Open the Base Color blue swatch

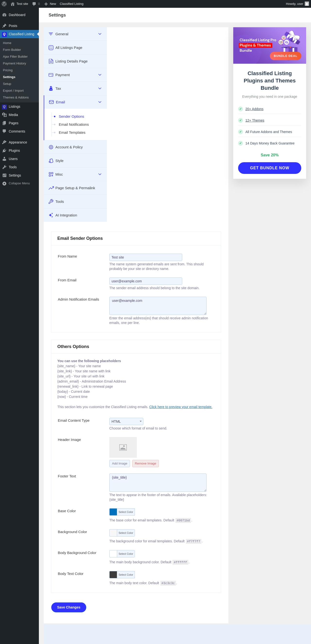click(113, 512)
